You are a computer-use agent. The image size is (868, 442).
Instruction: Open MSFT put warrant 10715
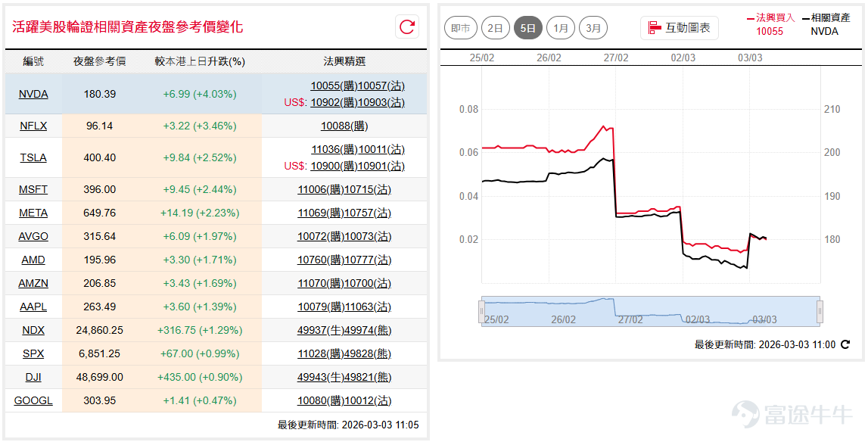point(368,189)
